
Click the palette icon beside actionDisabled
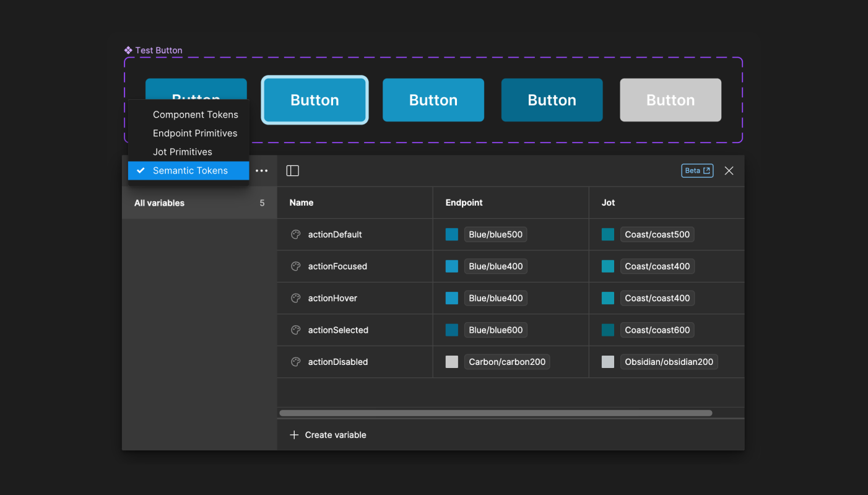click(296, 362)
